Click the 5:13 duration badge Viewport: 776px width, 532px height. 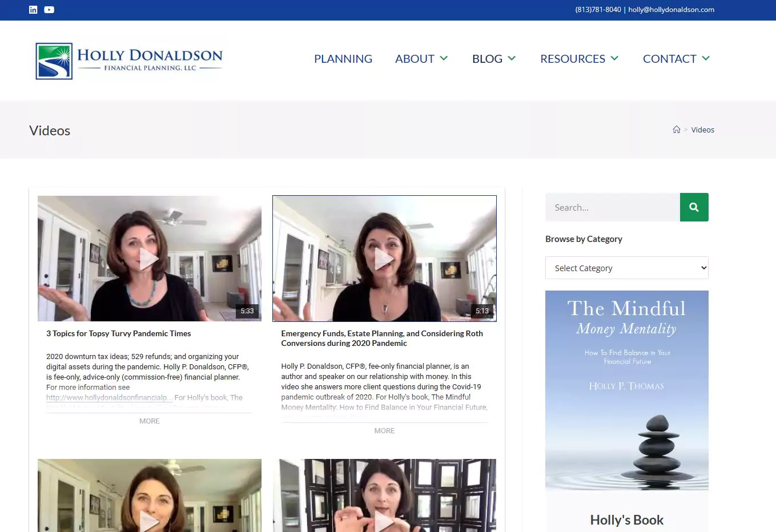[x=482, y=311]
